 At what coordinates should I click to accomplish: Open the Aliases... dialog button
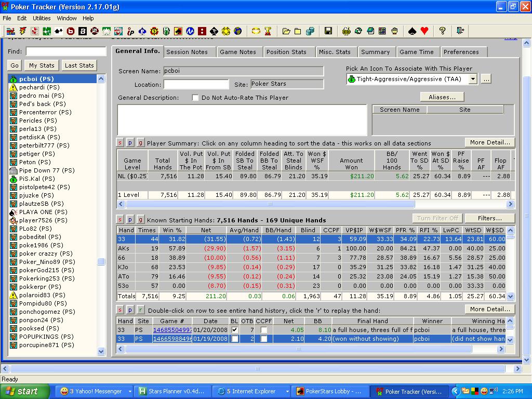442,97
